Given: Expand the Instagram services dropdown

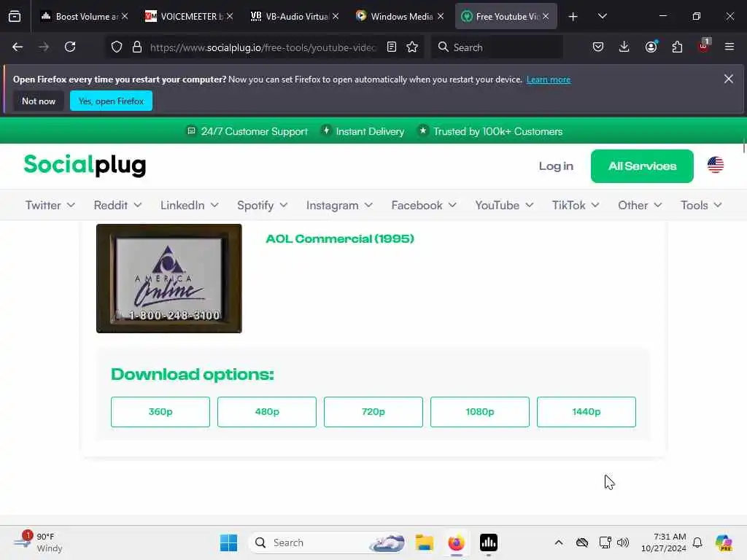Looking at the screenshot, I should (x=339, y=205).
